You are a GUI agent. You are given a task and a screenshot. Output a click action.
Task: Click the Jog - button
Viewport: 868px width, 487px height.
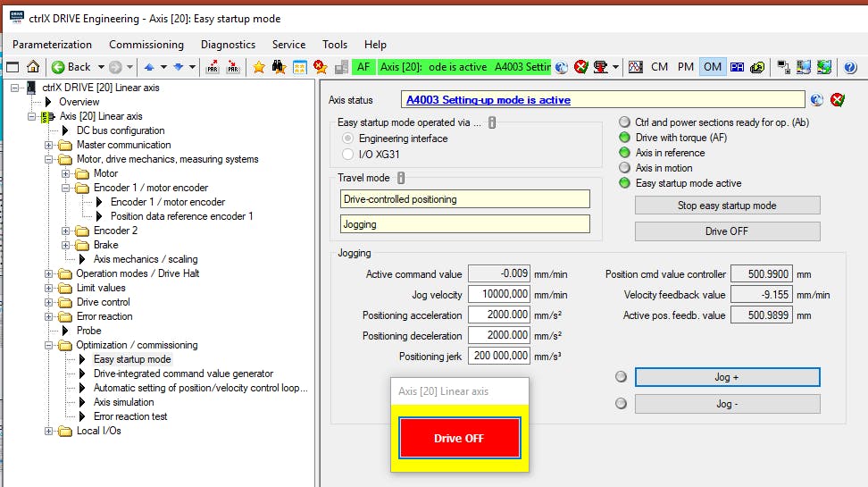pyautogui.click(x=728, y=404)
